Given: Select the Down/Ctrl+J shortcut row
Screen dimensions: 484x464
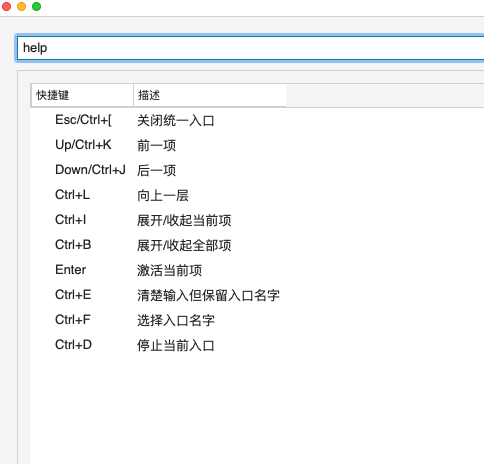Looking at the screenshot, I should (x=257, y=170).
